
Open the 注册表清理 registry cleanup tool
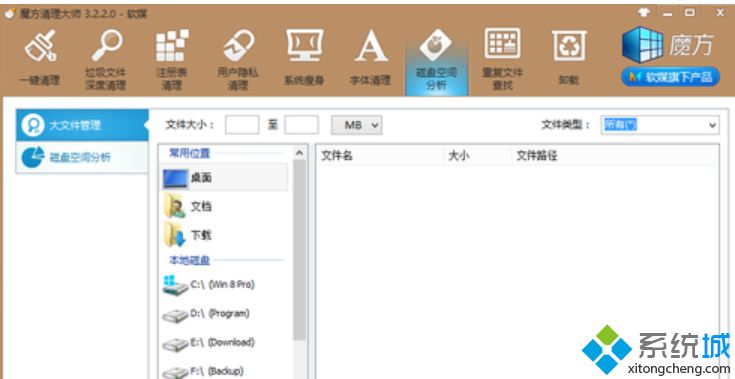coord(172,59)
